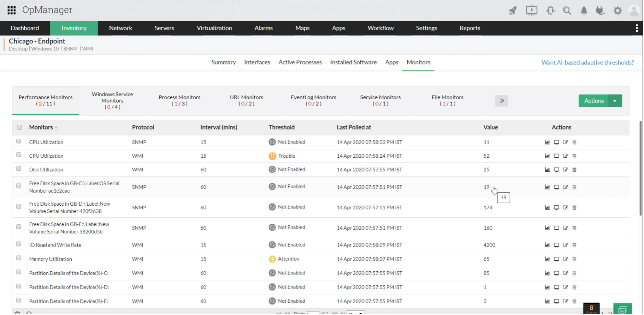This screenshot has width=644, height=315.
Task: Click the IO Read and Write Rate name
Action: [55, 245]
